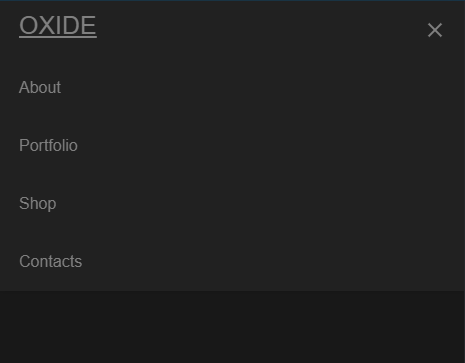
Task: Pick the first menu entry, About
Action: [40, 87]
